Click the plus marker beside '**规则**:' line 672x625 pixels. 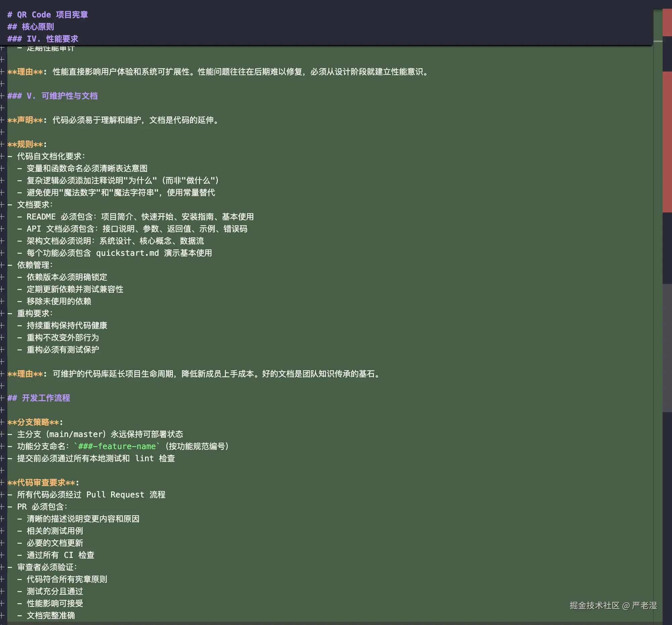[x=2, y=144]
